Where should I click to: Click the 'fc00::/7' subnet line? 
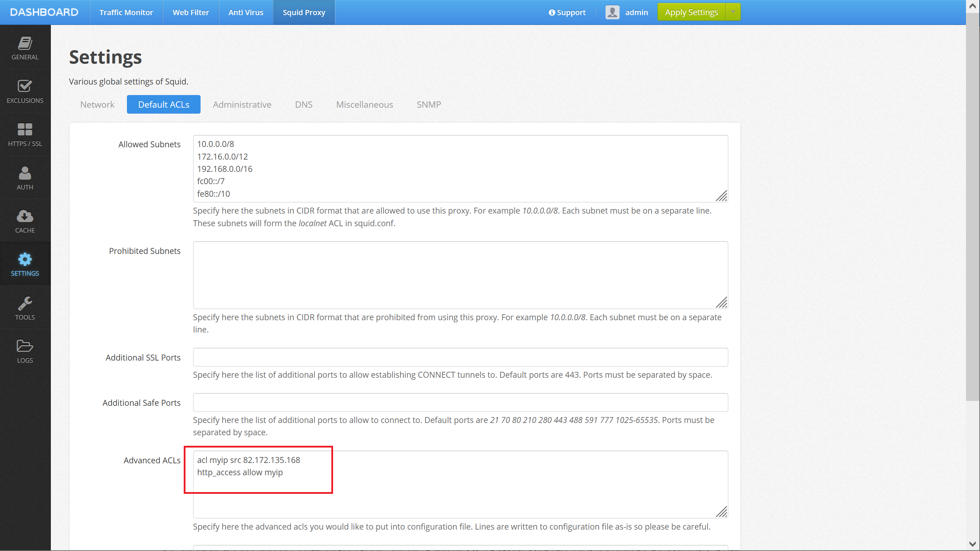(x=211, y=181)
